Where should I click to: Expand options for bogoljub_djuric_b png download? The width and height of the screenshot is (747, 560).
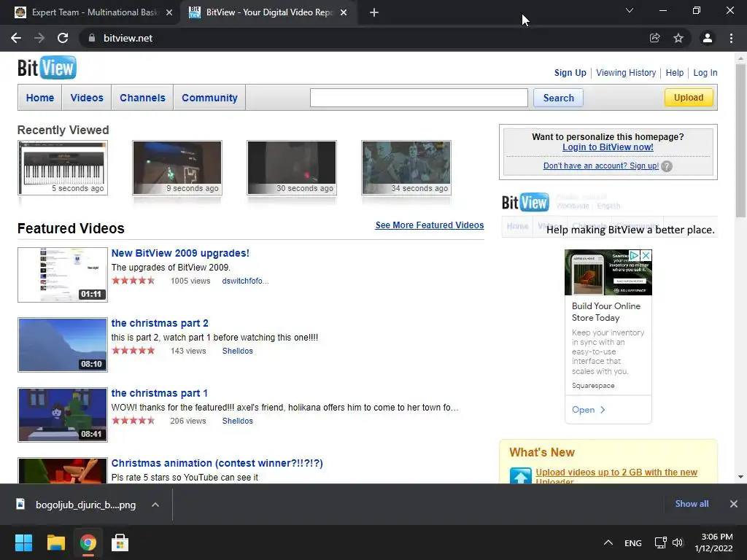(x=155, y=505)
